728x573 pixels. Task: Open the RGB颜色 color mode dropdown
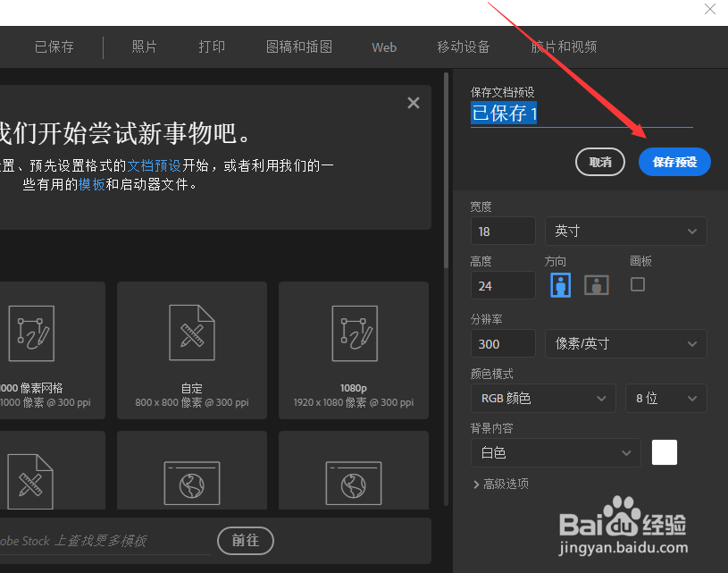point(542,398)
